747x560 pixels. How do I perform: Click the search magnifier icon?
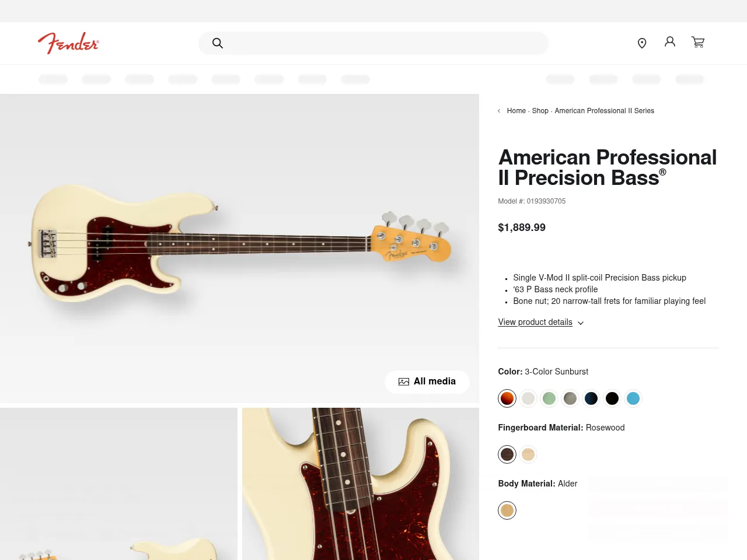(x=218, y=43)
